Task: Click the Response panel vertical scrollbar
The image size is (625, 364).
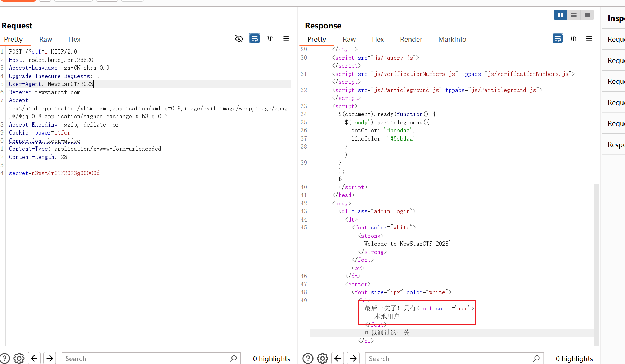Action: [597, 264]
